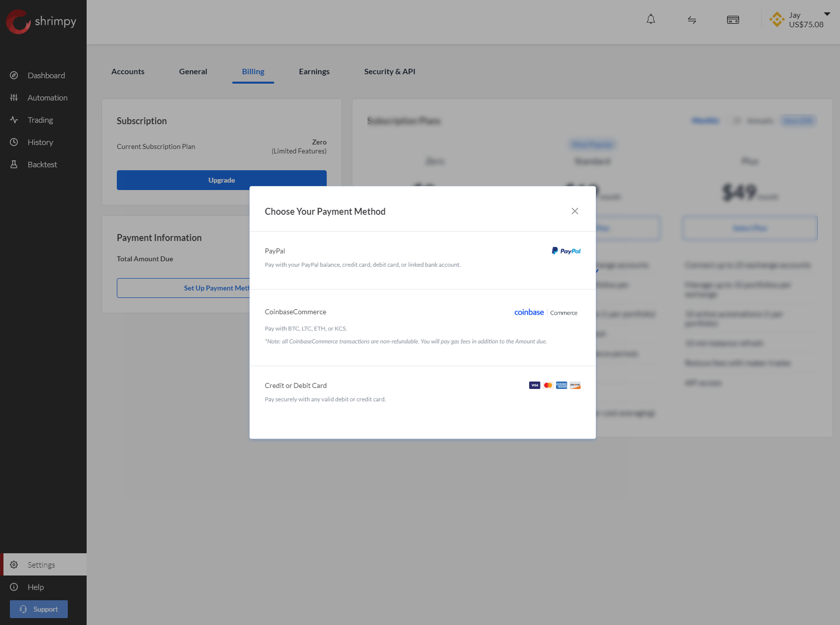This screenshot has width=840, height=625.
Task: Click the Coinbase Commerce logo
Action: pos(546,312)
